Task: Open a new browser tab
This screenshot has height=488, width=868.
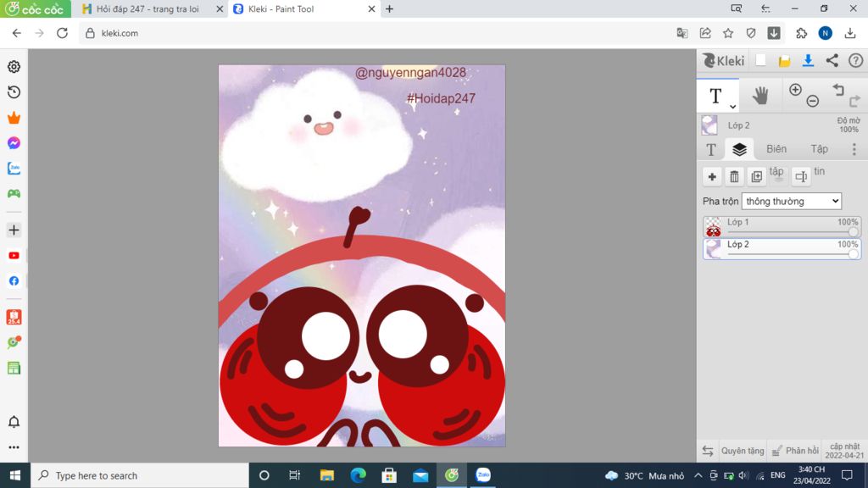Action: point(390,8)
